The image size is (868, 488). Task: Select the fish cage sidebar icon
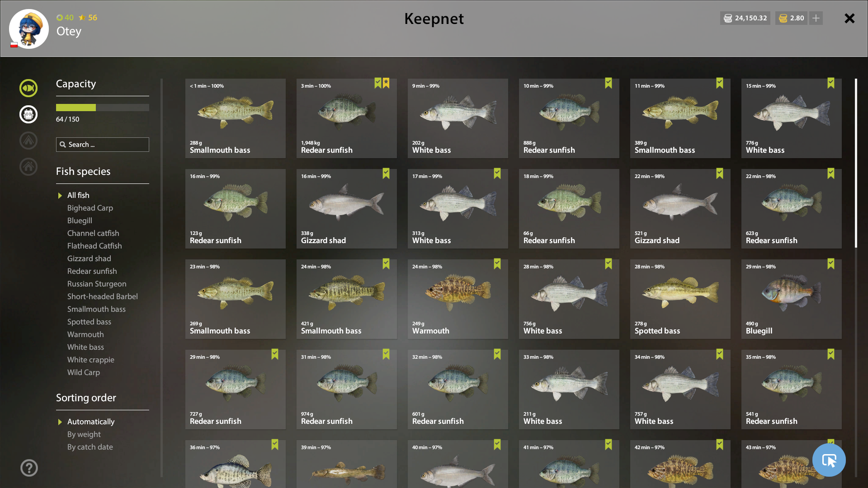(28, 114)
